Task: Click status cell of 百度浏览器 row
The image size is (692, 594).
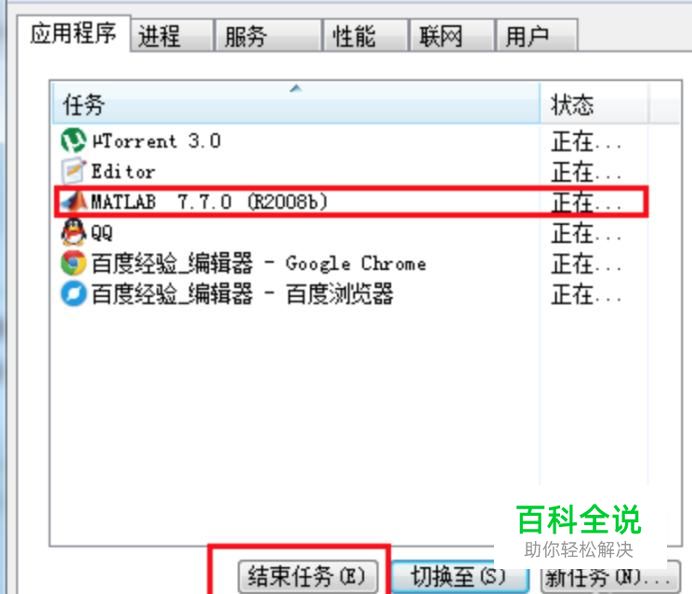Action: click(x=587, y=294)
